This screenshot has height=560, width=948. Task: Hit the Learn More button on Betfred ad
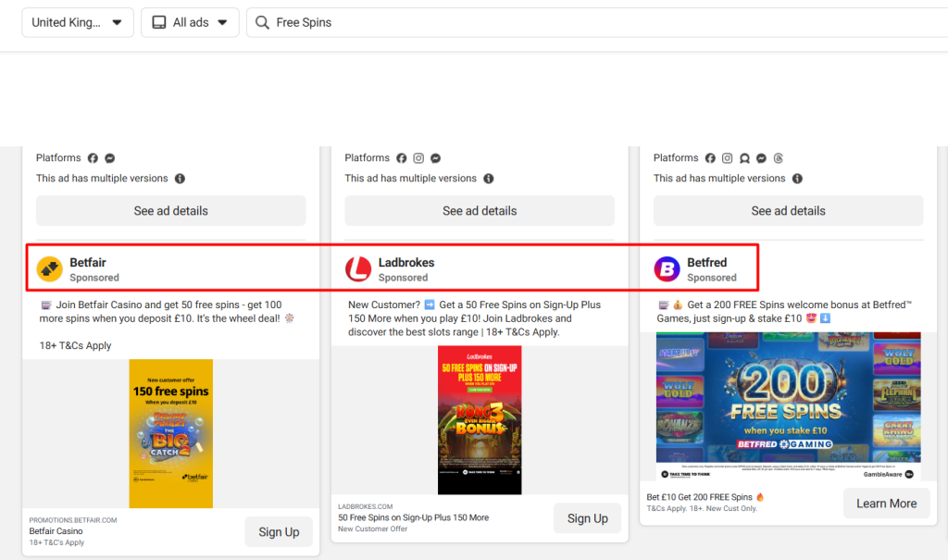coord(886,504)
